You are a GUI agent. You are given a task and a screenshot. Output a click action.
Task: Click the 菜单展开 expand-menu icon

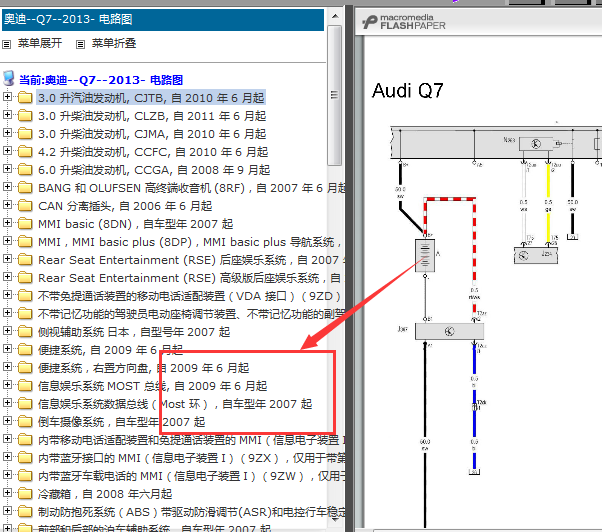coord(7,44)
